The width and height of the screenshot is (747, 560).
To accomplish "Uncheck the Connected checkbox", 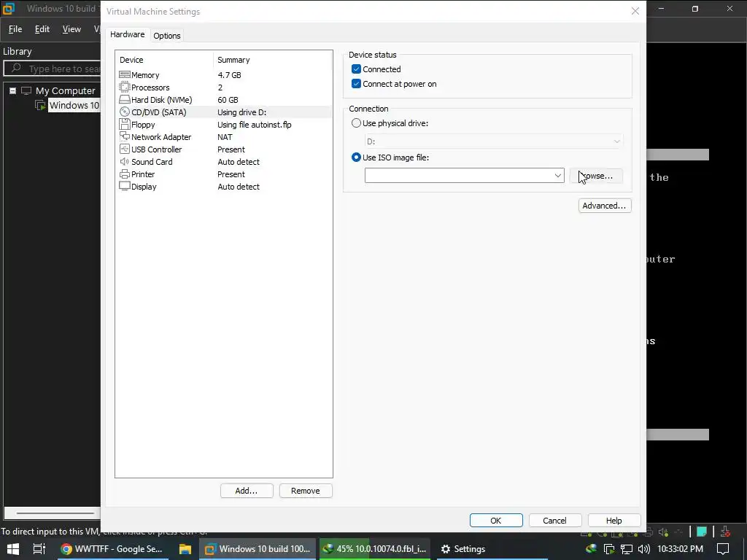I will click(x=356, y=69).
